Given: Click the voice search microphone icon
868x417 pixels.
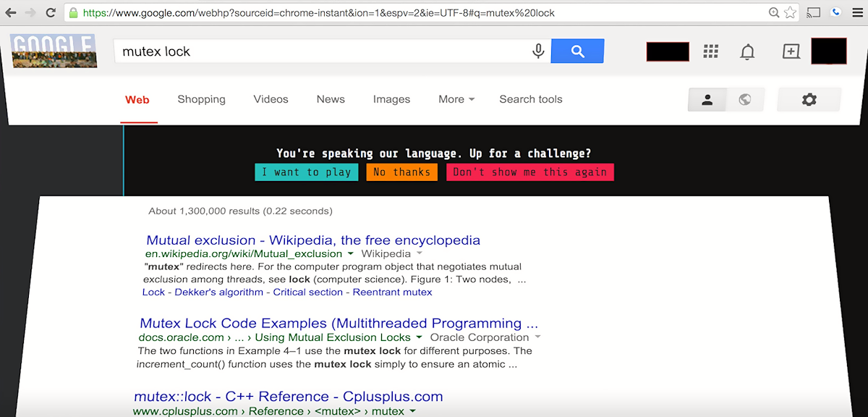Looking at the screenshot, I should (538, 51).
